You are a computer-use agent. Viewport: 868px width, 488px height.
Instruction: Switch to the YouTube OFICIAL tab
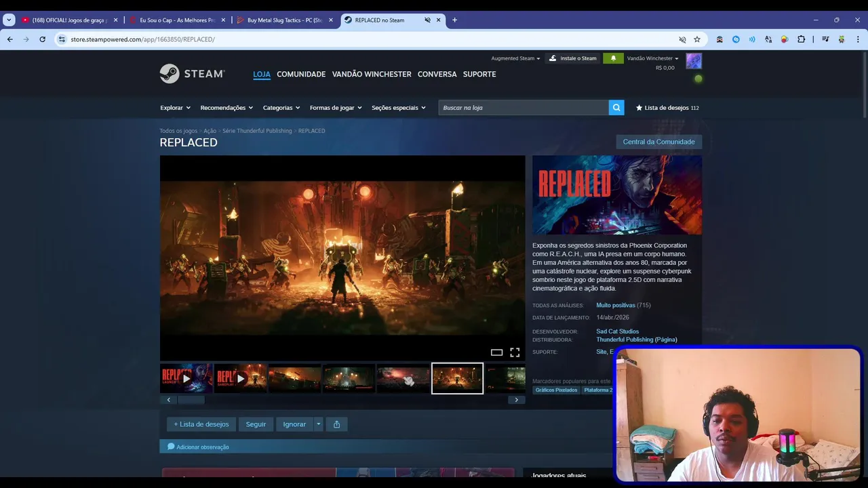click(x=70, y=20)
